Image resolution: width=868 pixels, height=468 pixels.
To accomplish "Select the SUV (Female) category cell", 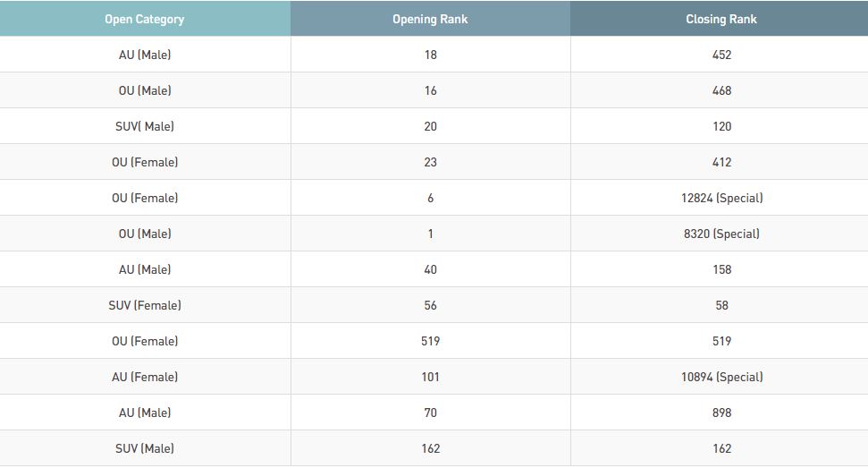I will coord(145,305).
